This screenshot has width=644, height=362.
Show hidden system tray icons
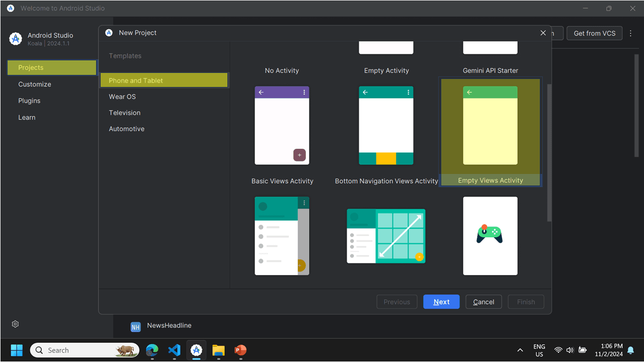(x=520, y=350)
